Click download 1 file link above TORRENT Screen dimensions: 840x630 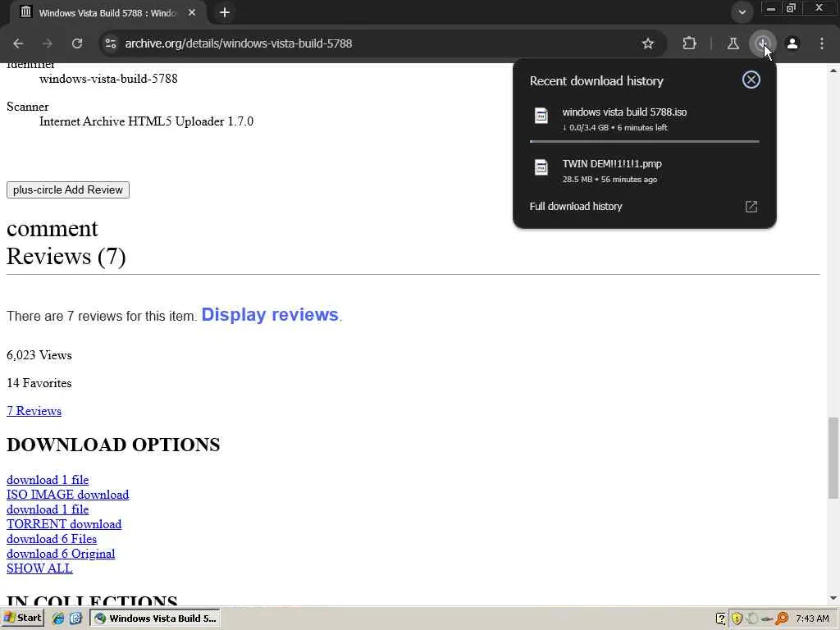[x=48, y=509]
